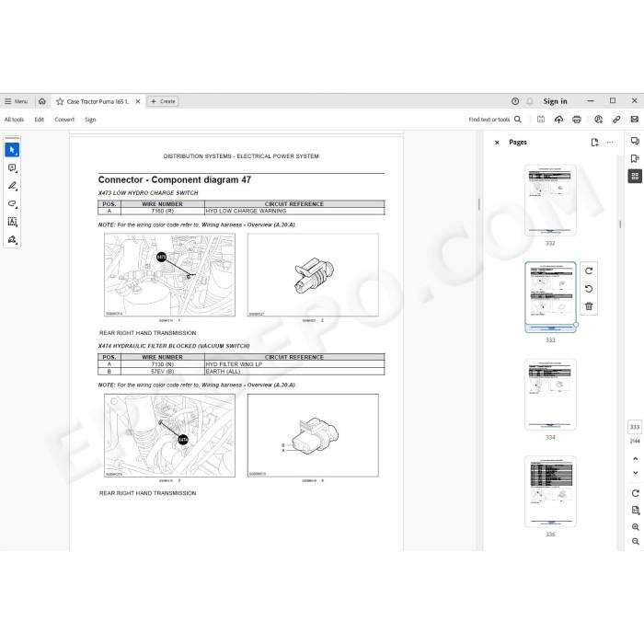Send document by email envelope icon
This screenshot has height=644, width=644.
pyautogui.click(x=635, y=120)
